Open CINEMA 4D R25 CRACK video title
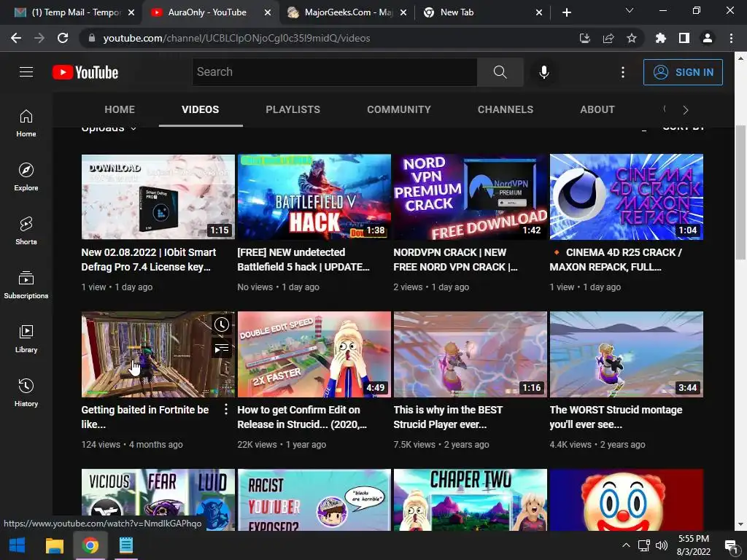This screenshot has height=560, width=747. coord(616,260)
